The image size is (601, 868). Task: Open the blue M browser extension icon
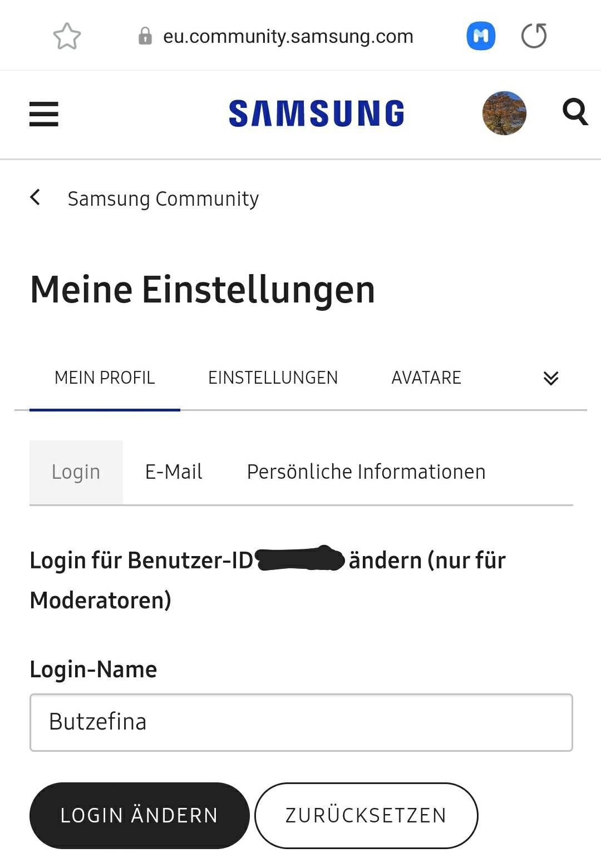coord(481,36)
